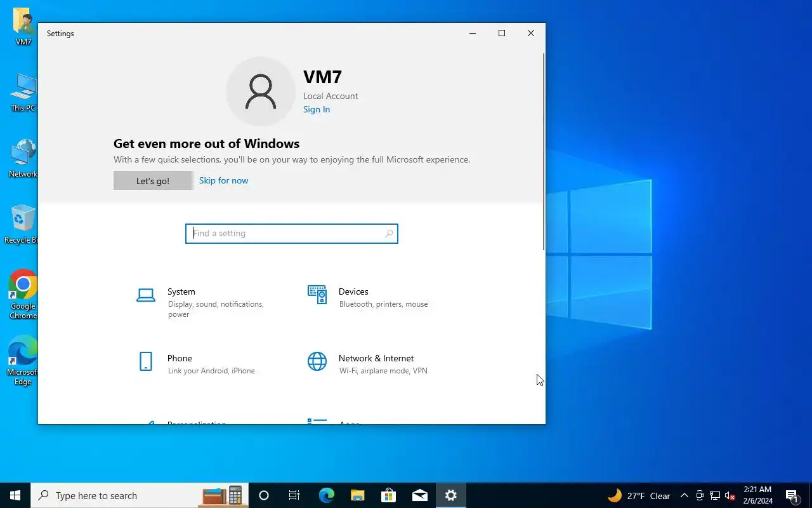This screenshot has width=812, height=508.
Task: Show hidden system tray icons
Action: [684, 495]
